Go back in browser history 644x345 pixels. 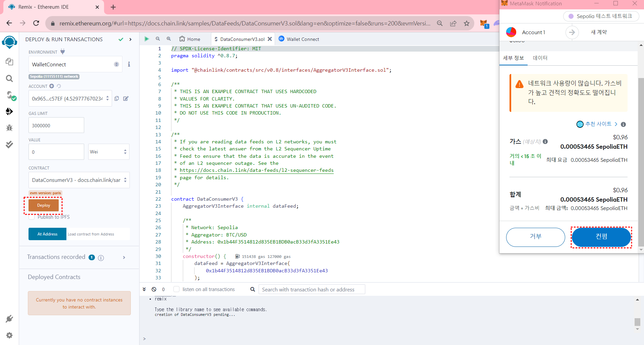pyautogui.click(x=9, y=23)
